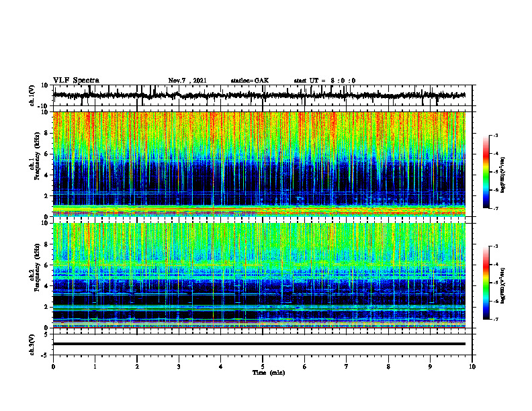This screenshot has width=532, height=411.
Task: Click the ch.1 spectrogram color scale bar
Action: click(486, 172)
